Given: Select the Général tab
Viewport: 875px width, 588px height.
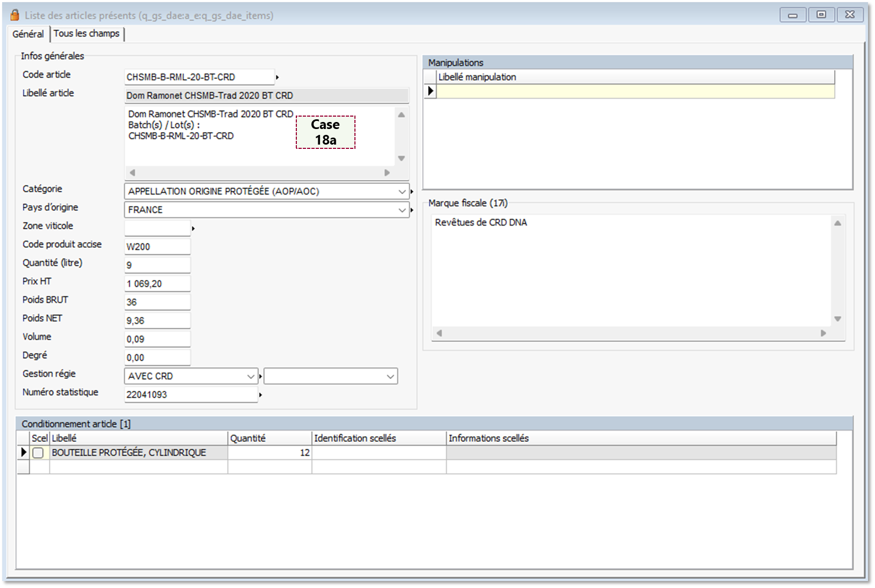Looking at the screenshot, I should coord(28,34).
